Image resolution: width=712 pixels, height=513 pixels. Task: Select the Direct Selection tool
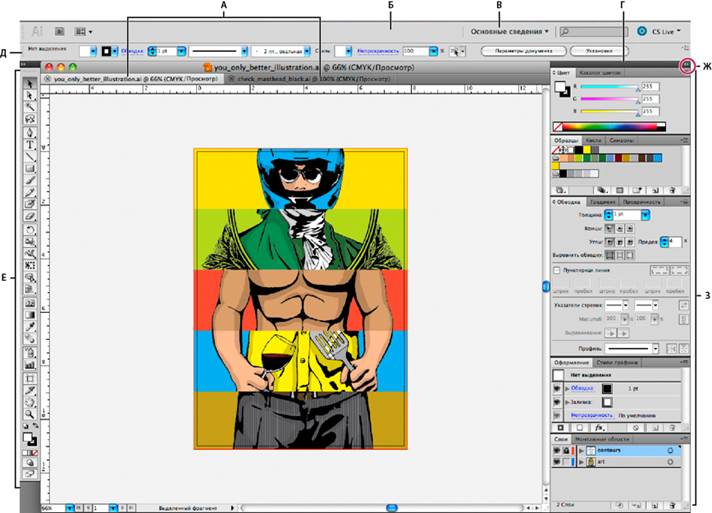pos(30,95)
